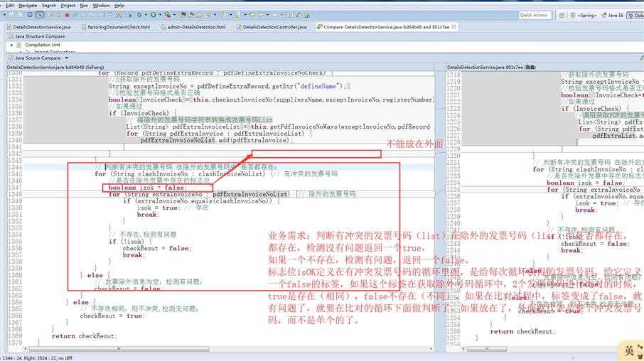Screen dimensions: 644x361
Task: Click the 'String exceptInvoiceNo' line in left pane
Action: click(228, 86)
